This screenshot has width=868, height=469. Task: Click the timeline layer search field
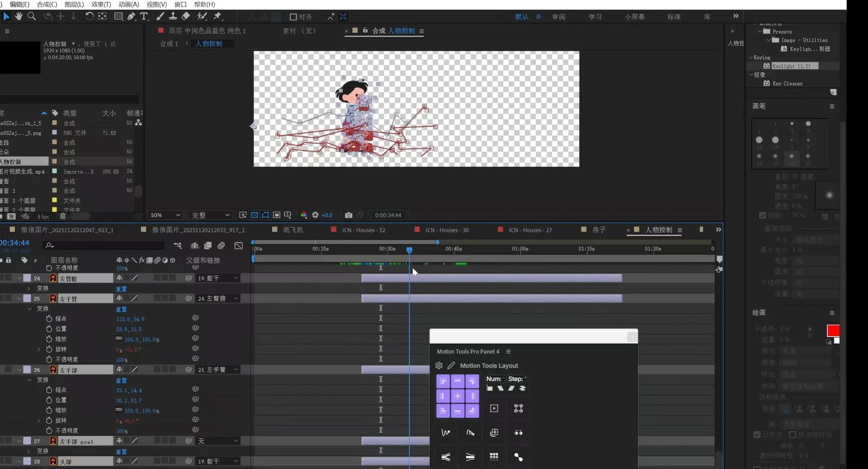(x=103, y=245)
